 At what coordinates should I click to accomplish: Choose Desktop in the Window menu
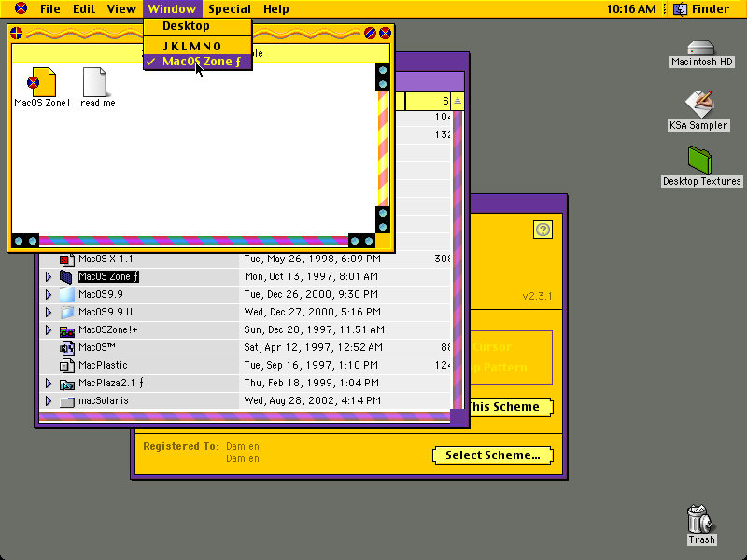click(197, 26)
